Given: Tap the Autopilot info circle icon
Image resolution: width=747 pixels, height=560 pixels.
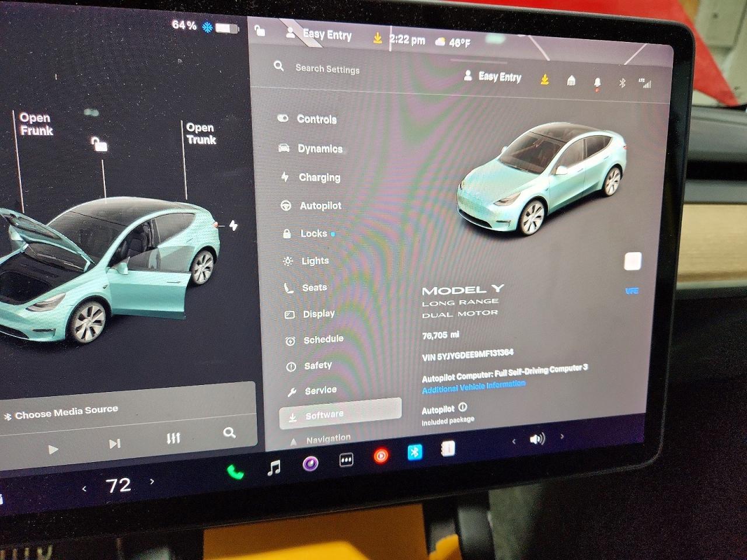Looking at the screenshot, I should (x=463, y=407).
